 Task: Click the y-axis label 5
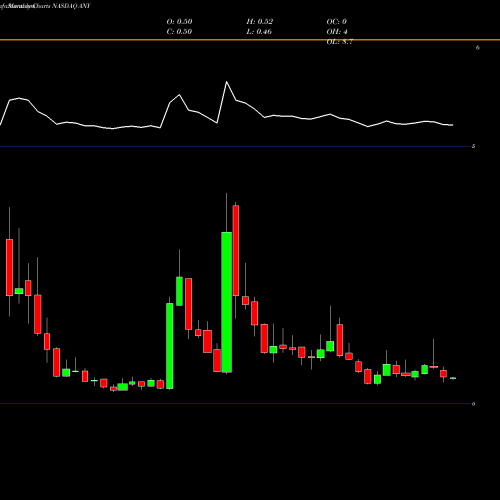tap(473, 146)
